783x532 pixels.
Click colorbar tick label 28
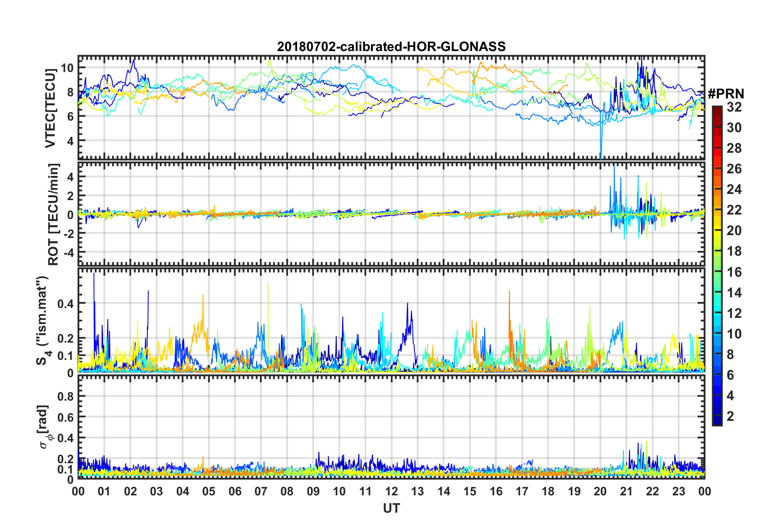pyautogui.click(x=734, y=148)
